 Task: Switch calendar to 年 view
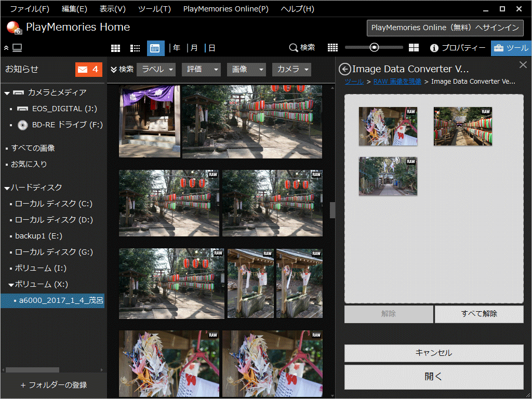(x=177, y=48)
